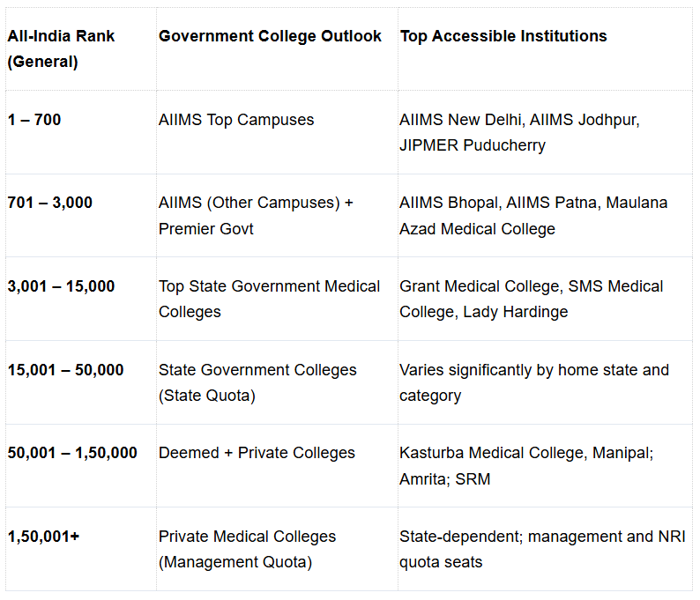
Task: Click the "1,50,001+" rank cell
Action: (44, 537)
